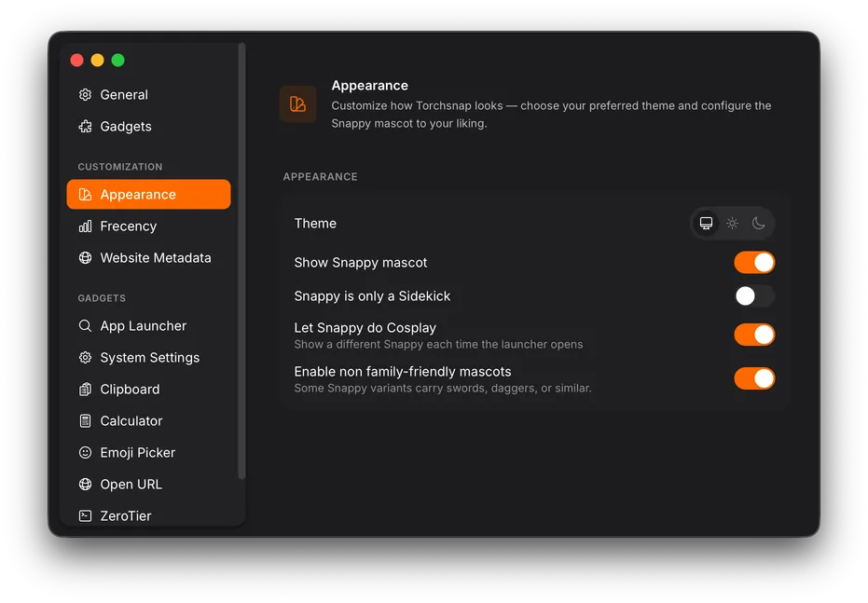Image resolution: width=868 pixels, height=603 pixels.
Task: Open Emoji Picker gadget entry
Action: point(148,453)
